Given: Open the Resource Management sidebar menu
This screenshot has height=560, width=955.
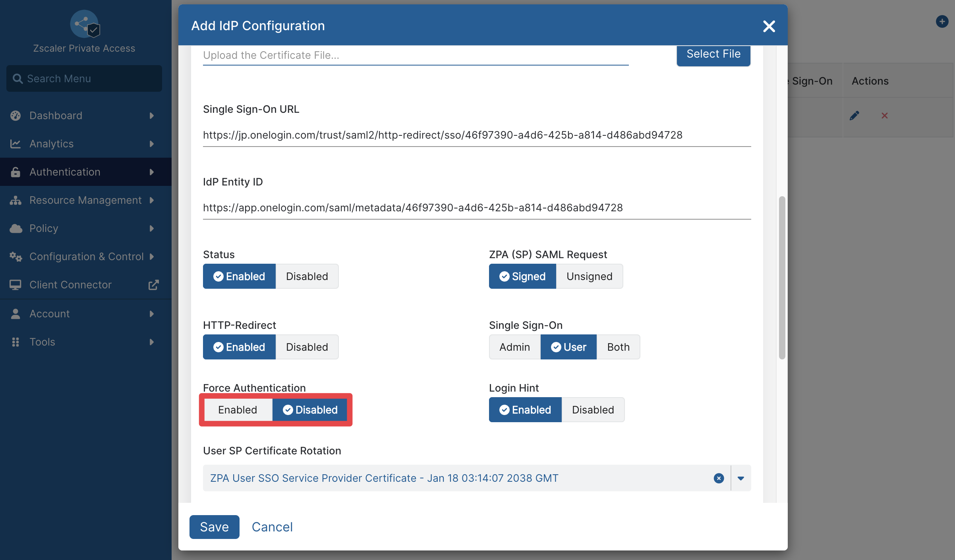Looking at the screenshot, I should tap(86, 200).
